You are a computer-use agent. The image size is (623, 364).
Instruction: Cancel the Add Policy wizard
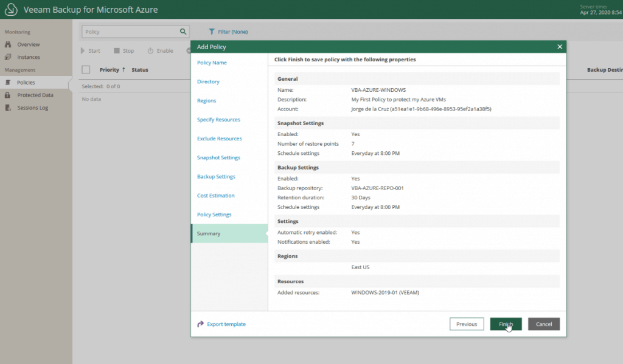544,324
